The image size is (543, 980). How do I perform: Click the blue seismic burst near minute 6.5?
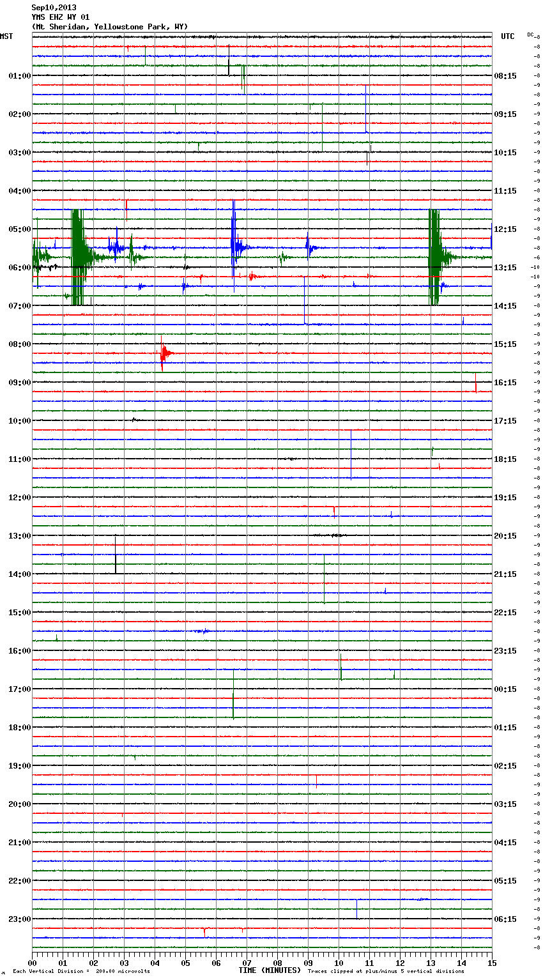coord(237,247)
